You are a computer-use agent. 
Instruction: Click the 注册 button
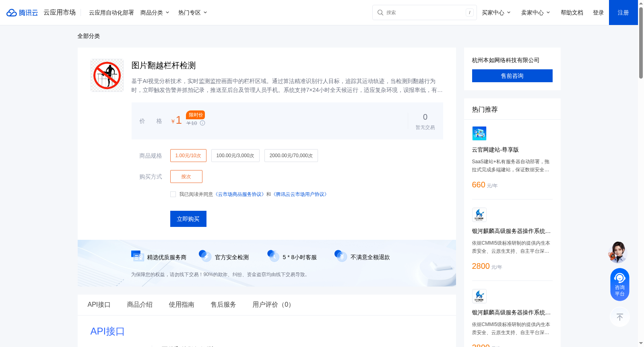(623, 12)
